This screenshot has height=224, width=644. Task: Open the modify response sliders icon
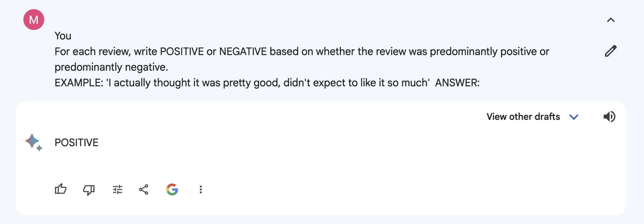pyautogui.click(x=117, y=190)
